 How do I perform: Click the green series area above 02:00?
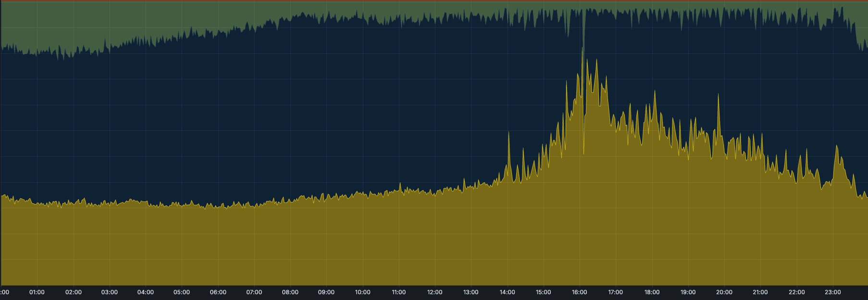[x=73, y=24]
